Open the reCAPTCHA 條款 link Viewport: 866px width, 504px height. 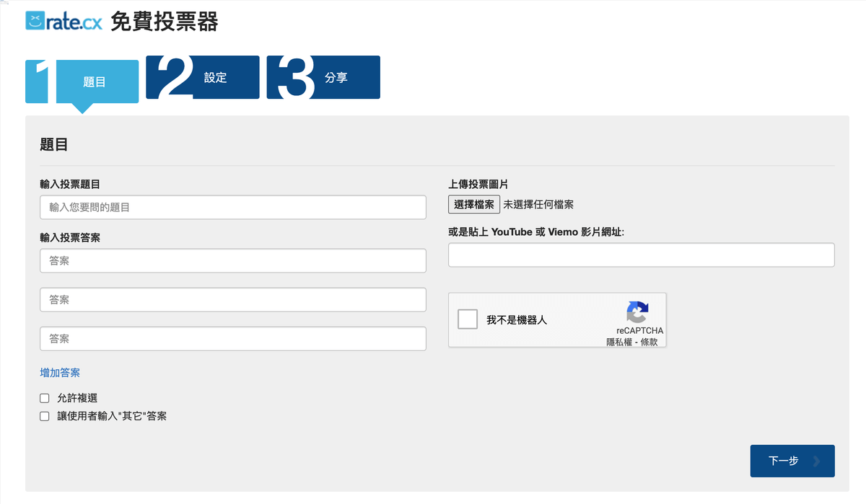tap(649, 342)
